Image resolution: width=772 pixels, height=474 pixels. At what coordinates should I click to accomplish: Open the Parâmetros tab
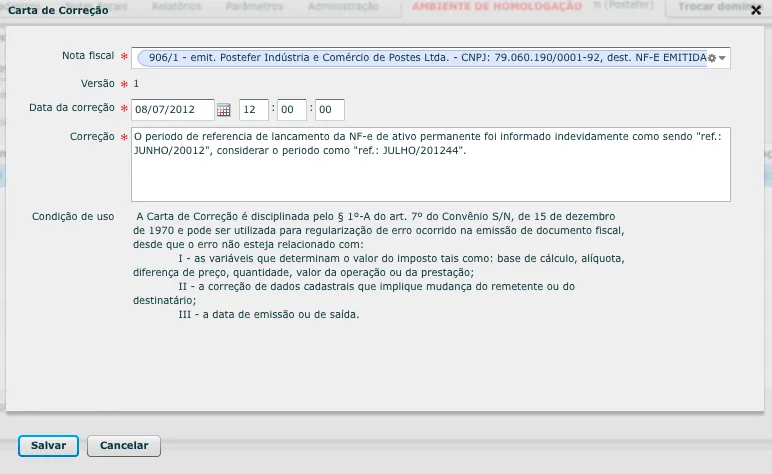click(x=254, y=6)
